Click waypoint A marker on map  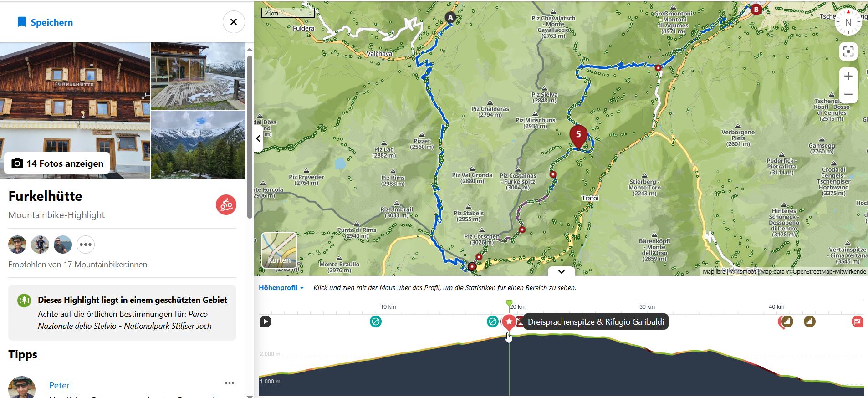450,18
